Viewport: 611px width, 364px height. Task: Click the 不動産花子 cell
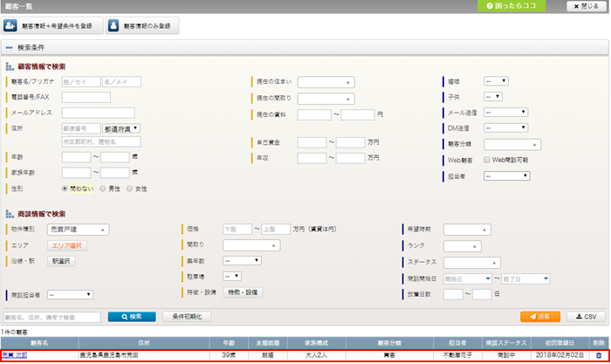(x=457, y=355)
